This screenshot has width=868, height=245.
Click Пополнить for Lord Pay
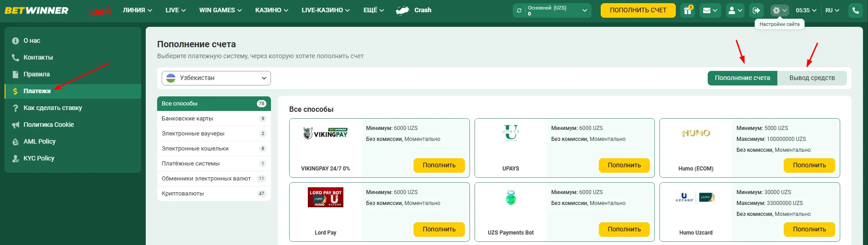tap(439, 230)
